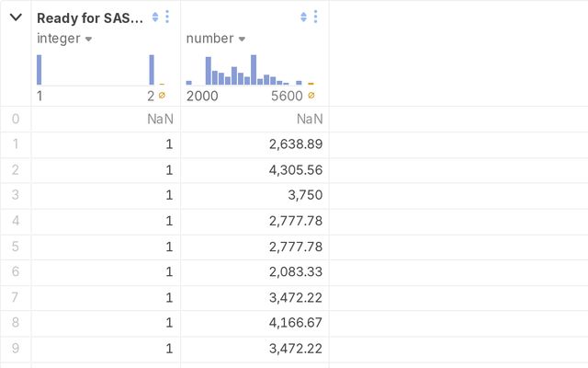Change the integer data type dropdown
This screenshot has height=368, width=588.
89,39
